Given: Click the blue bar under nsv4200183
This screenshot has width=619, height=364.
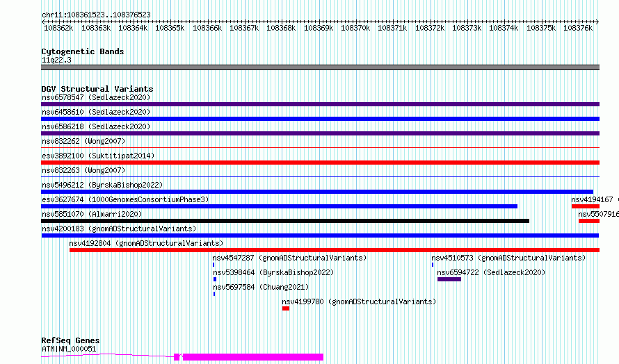Looking at the screenshot, I should click(320, 235).
